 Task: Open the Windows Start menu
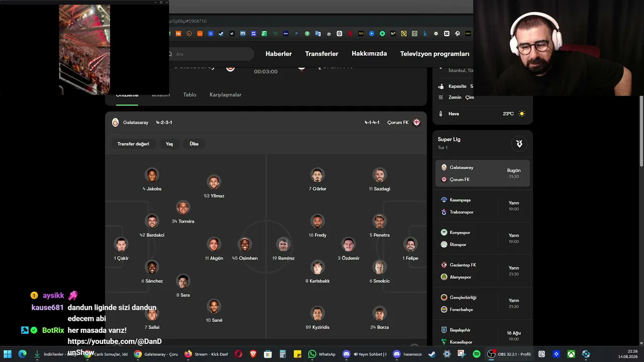coord(8,354)
